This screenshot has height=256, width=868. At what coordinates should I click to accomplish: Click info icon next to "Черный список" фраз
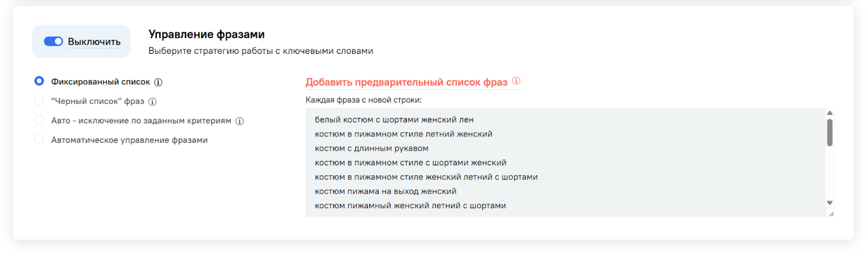[152, 102]
